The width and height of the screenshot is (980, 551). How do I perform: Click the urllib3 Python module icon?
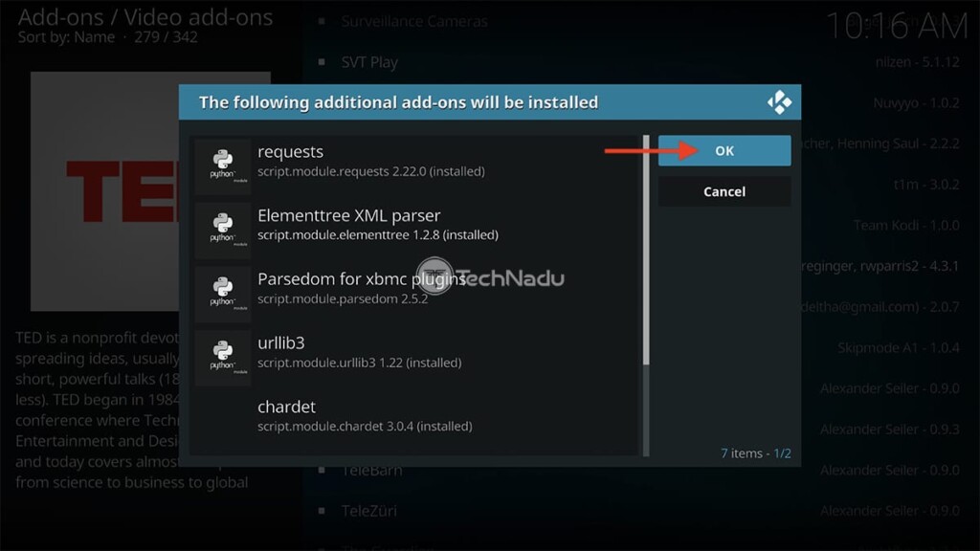tap(223, 356)
